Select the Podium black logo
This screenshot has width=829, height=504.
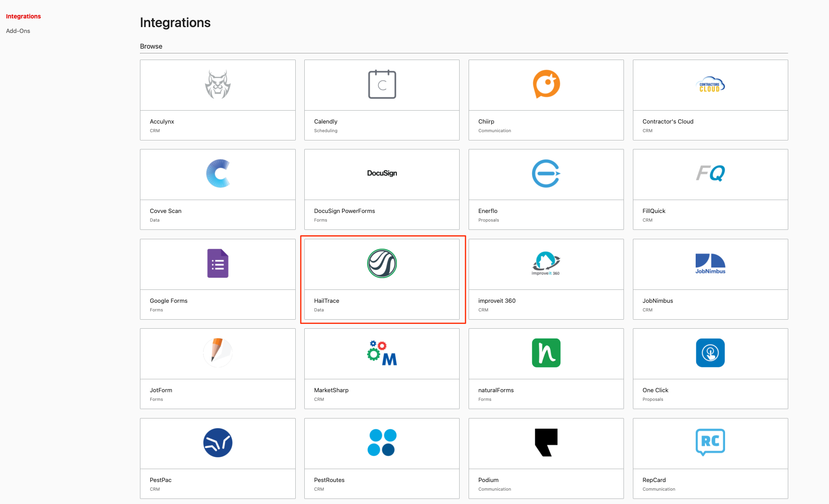click(546, 442)
